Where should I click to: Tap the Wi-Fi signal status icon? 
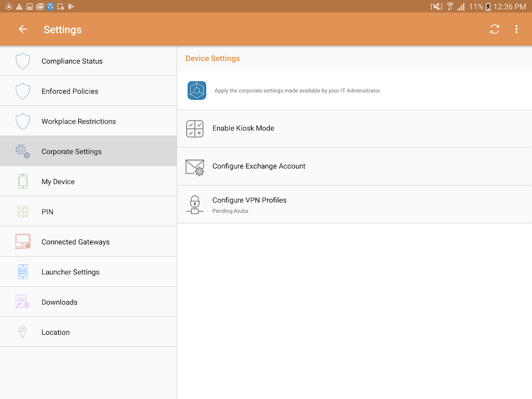click(x=450, y=7)
